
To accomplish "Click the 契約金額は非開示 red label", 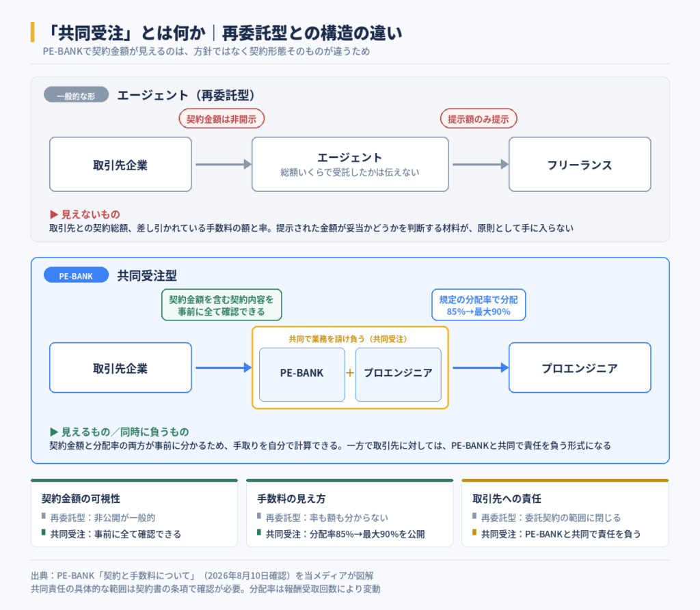I will click(x=221, y=119).
